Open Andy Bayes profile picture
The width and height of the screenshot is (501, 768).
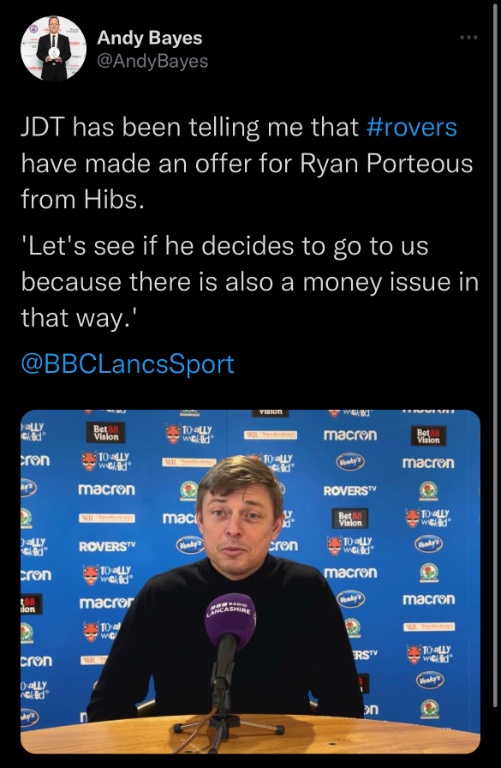click(53, 48)
